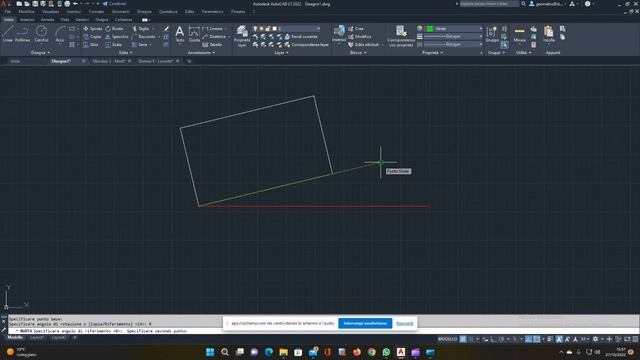Toggle lineweight display in status bar

point(550,339)
